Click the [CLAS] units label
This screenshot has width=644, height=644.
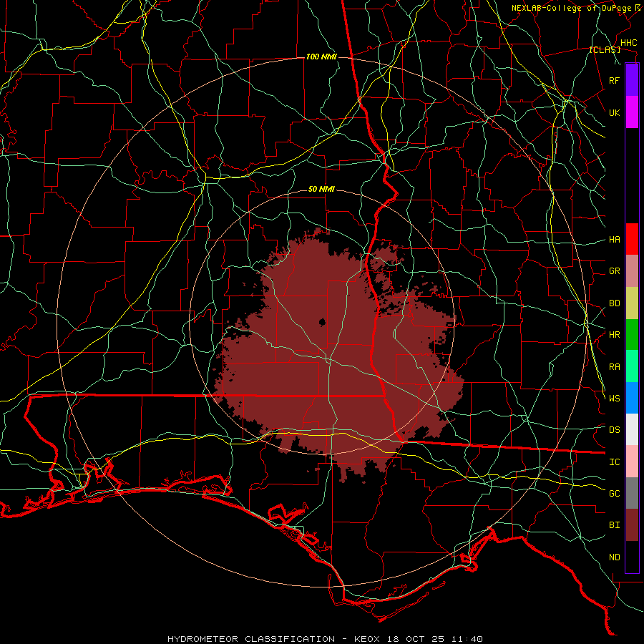point(605,49)
